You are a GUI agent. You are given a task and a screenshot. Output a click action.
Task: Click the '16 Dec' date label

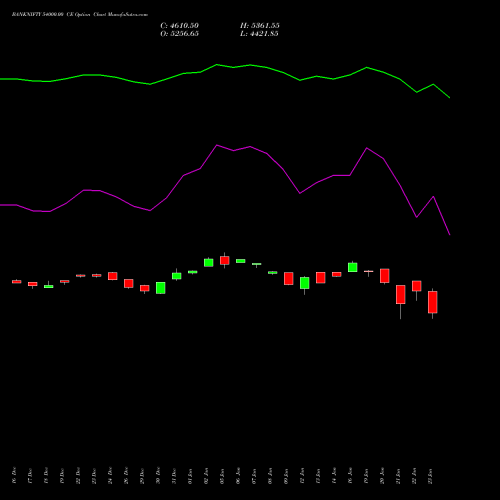coord(14,476)
